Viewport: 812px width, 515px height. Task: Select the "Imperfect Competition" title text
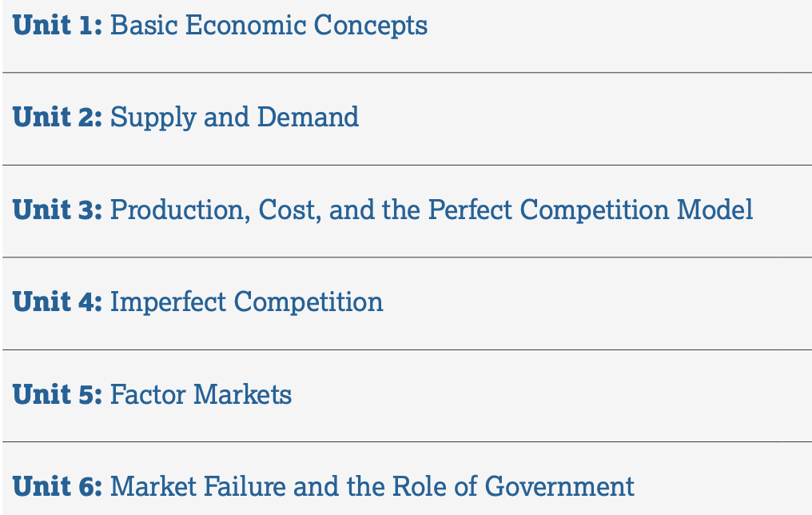[247, 302]
